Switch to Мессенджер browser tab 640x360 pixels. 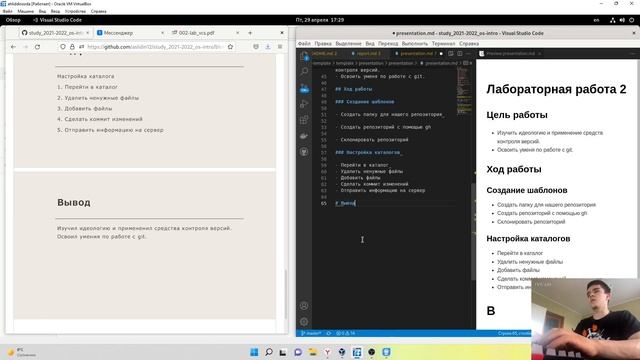pos(130,33)
